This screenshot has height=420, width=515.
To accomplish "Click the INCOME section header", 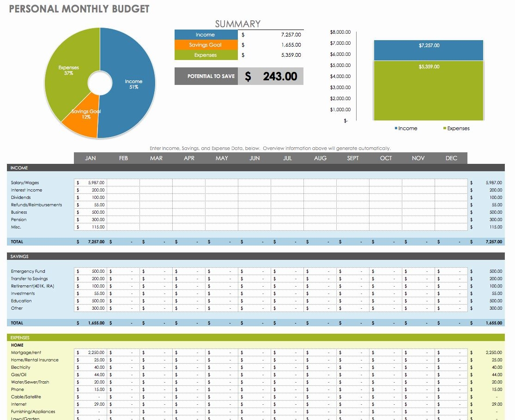I will click(x=255, y=168).
